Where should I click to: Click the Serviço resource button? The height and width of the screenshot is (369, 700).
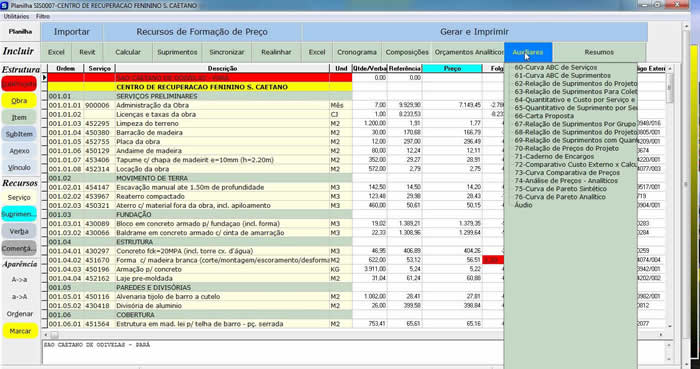[x=19, y=197]
